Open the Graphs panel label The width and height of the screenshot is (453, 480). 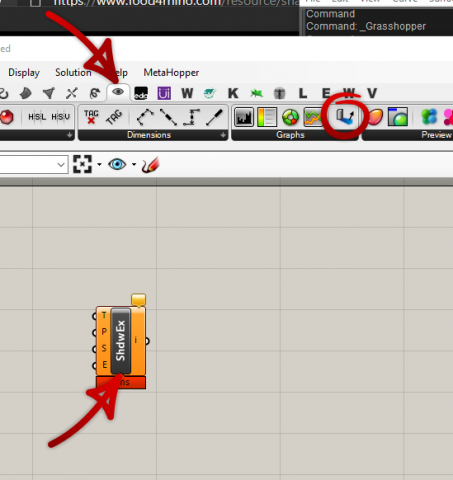[290, 135]
